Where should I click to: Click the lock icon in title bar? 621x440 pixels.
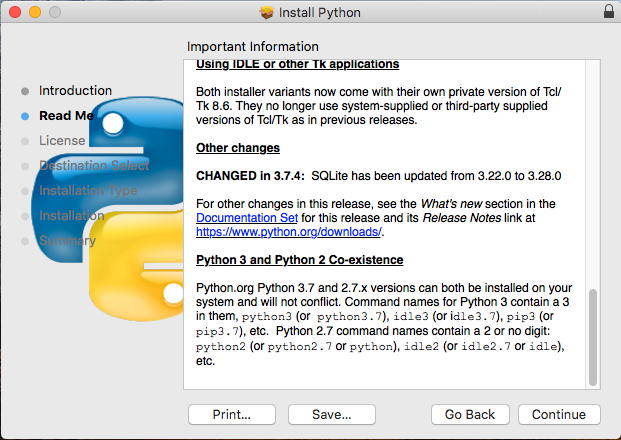tap(609, 11)
